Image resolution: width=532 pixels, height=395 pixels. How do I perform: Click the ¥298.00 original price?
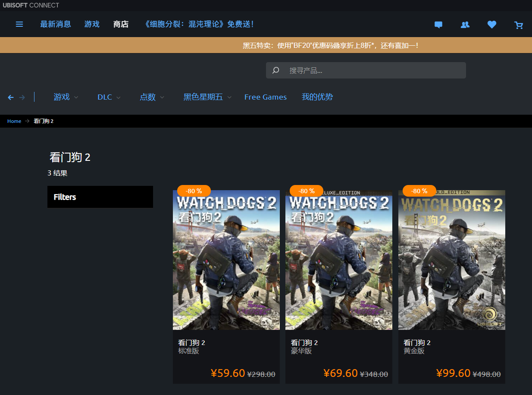tap(261, 374)
